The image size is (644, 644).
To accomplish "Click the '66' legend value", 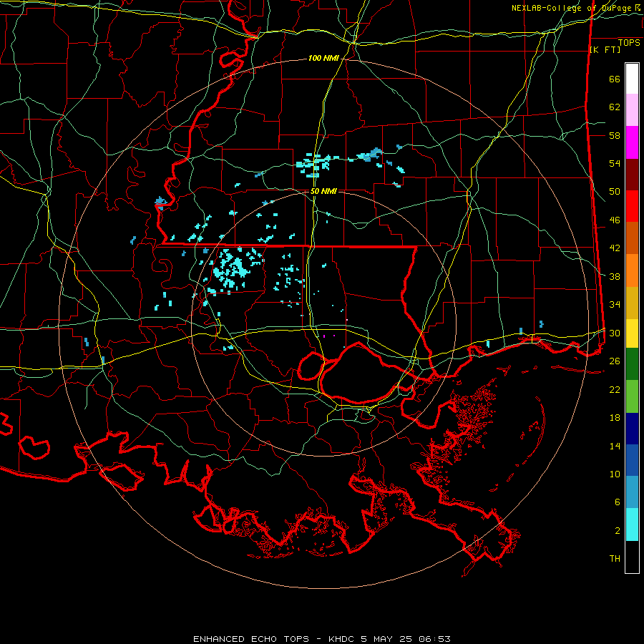I will [x=615, y=79].
